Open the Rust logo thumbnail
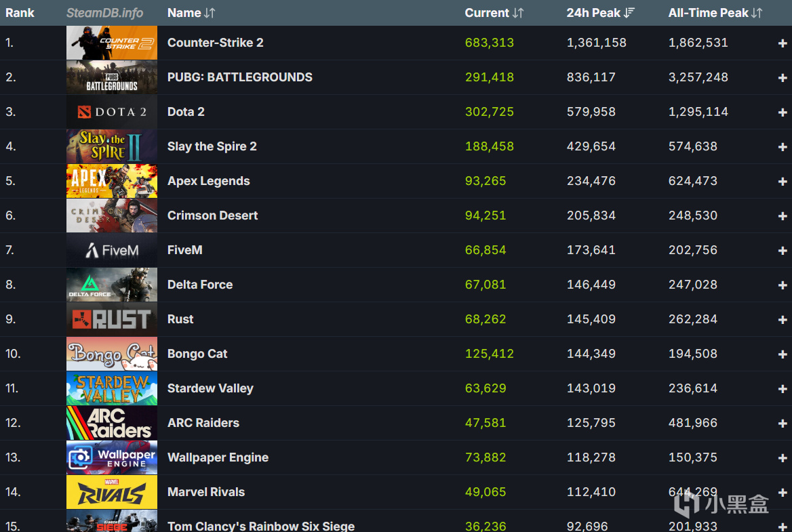Image resolution: width=792 pixels, height=532 pixels. point(112,319)
